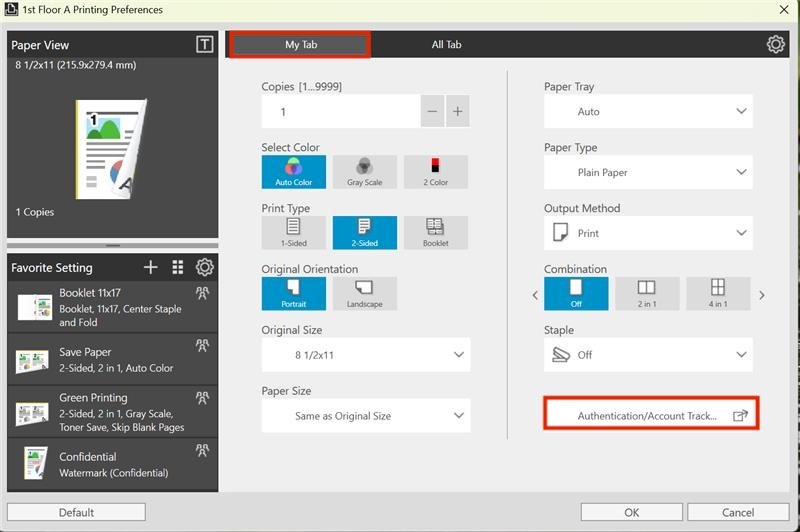Click the shared icon on Save Paper
Viewport: 800px width, 532px height.
tap(202, 345)
